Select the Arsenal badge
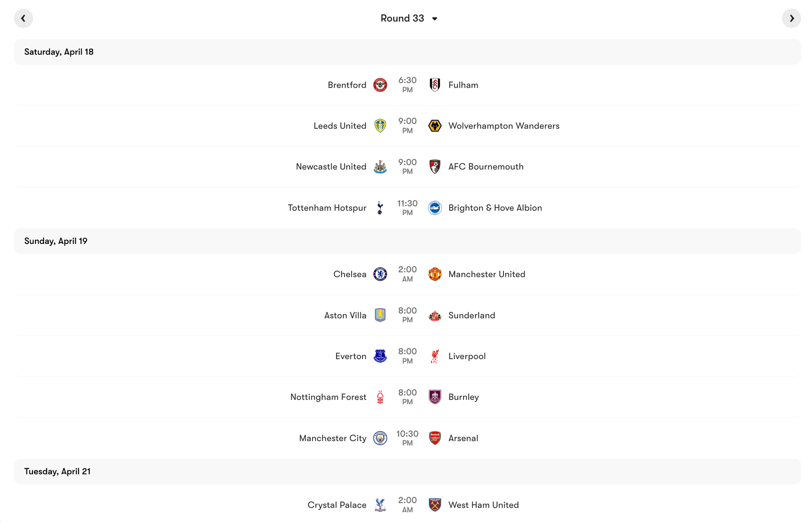Viewport: 812px width, 523px height. click(x=435, y=438)
